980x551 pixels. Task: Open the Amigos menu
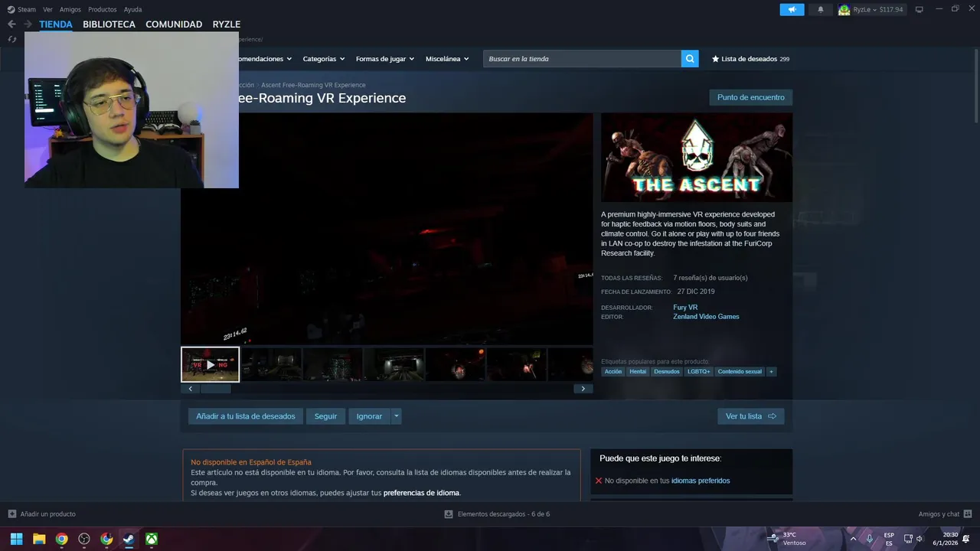[70, 9]
